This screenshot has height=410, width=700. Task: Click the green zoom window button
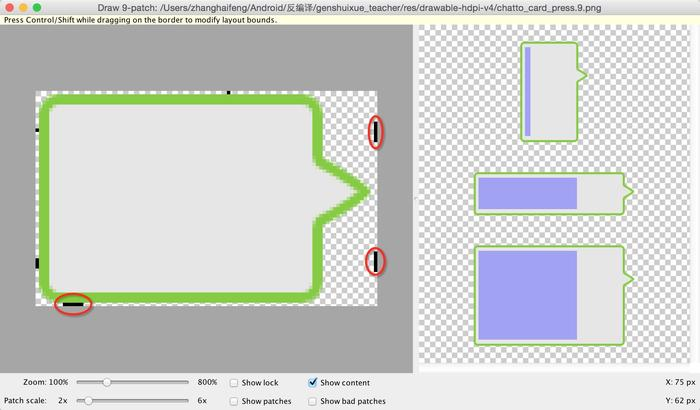coord(37,8)
